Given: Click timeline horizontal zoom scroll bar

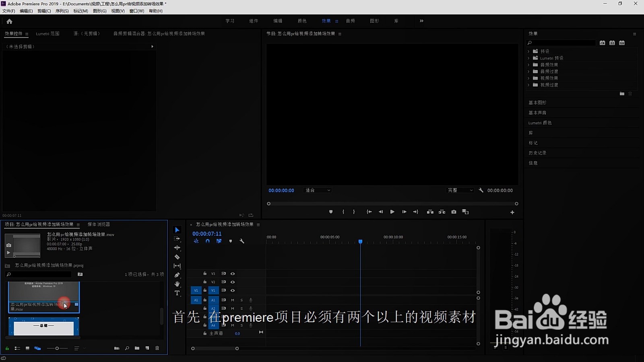Looking at the screenshot, I should tap(215, 349).
